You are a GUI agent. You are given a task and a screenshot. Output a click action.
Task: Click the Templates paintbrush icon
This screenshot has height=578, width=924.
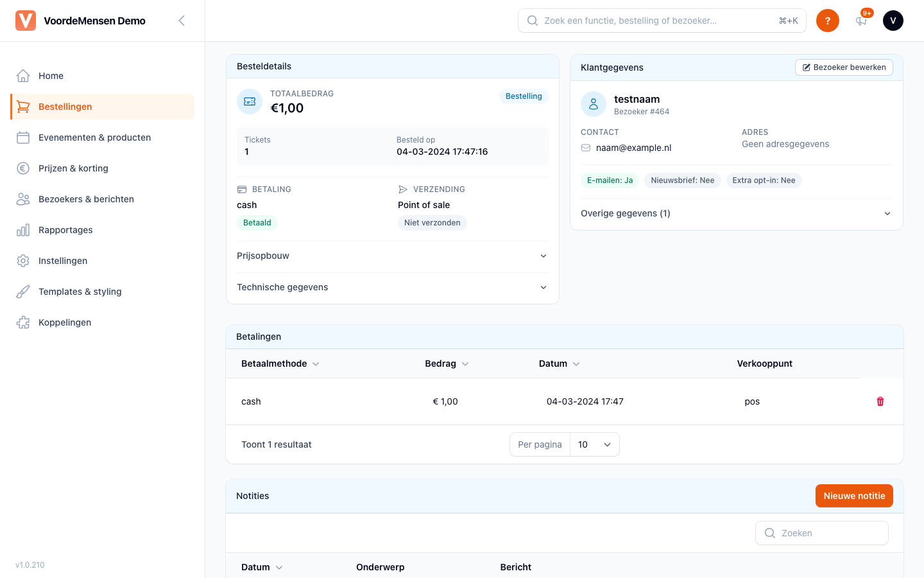(x=23, y=292)
